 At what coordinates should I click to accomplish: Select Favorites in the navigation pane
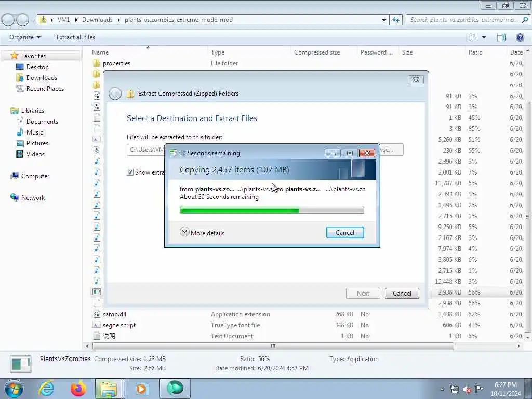pos(33,56)
